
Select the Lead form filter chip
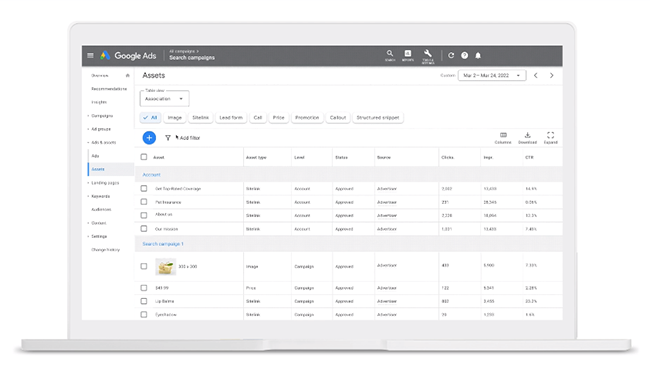[x=231, y=118]
